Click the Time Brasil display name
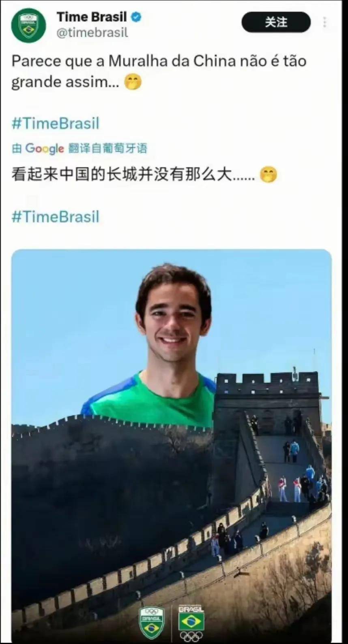Screen dimensions: 348x644 pyautogui.click(x=92, y=17)
